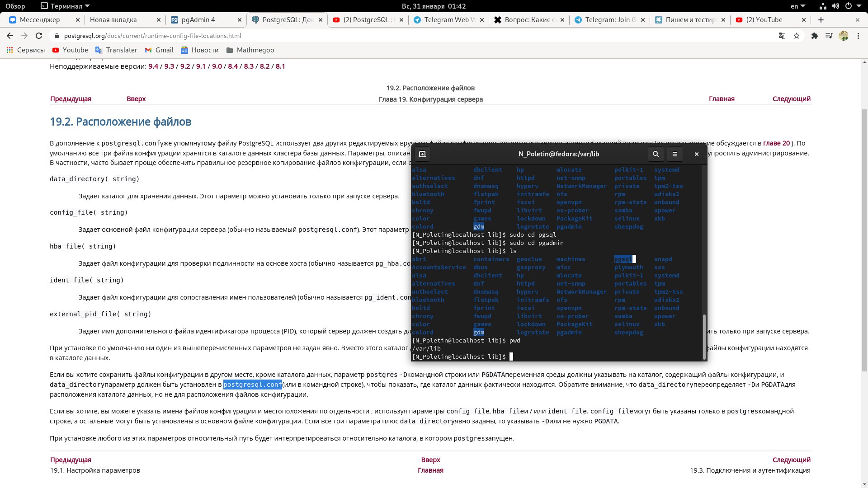
Task: Click the bottom Предыдущая link
Action: pos(71,460)
